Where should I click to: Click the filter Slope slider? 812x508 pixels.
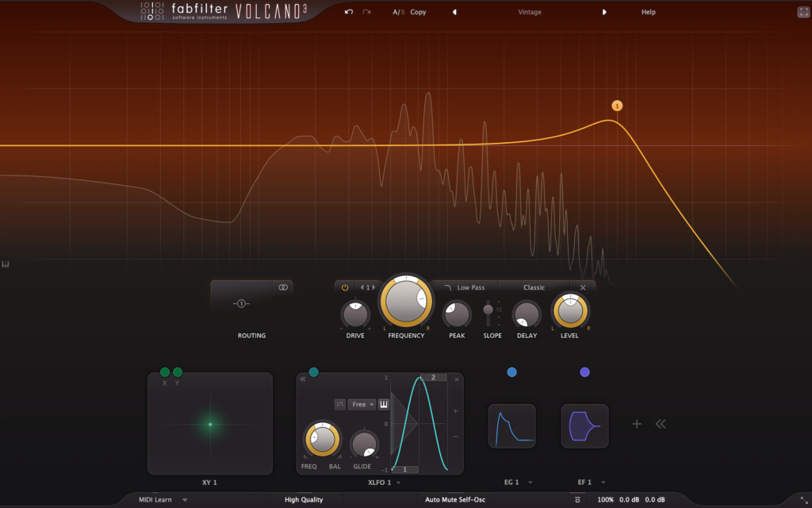(488, 314)
